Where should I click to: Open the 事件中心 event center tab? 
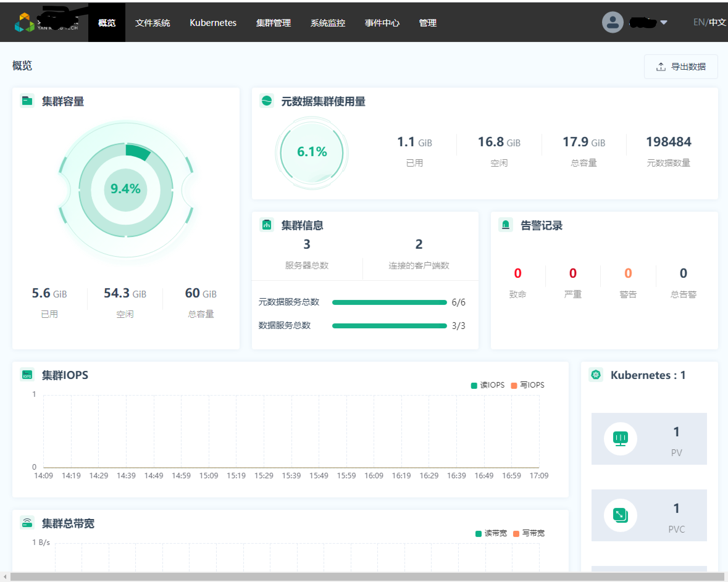382,23
